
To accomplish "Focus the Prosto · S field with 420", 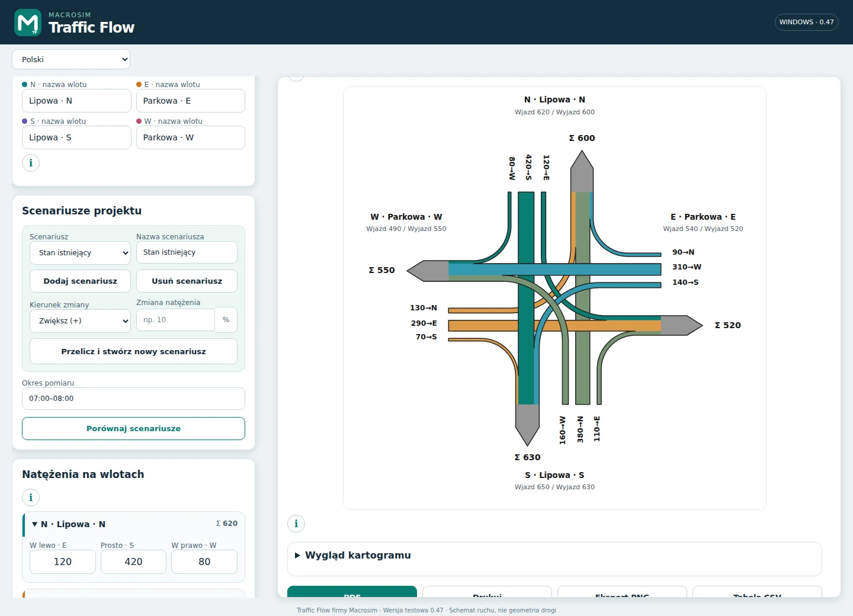I will coord(133,562).
